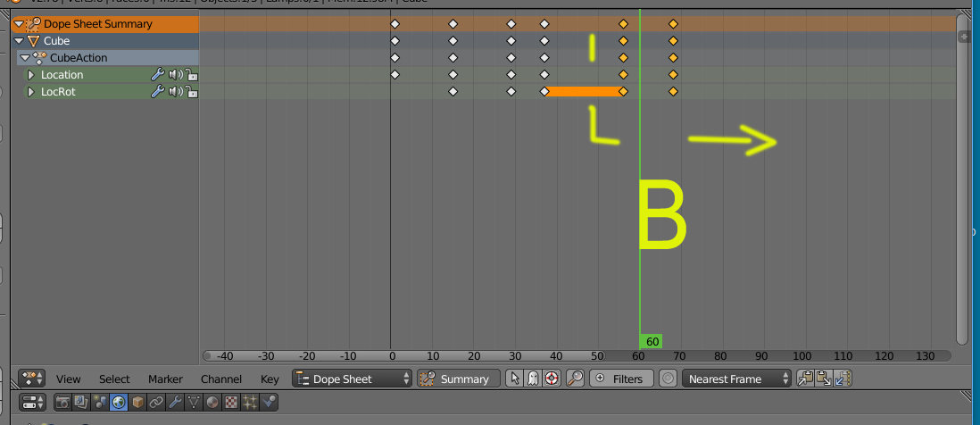The height and width of the screenshot is (425, 980).
Task: Select last Summary row keyframe near 70
Action: point(673,24)
